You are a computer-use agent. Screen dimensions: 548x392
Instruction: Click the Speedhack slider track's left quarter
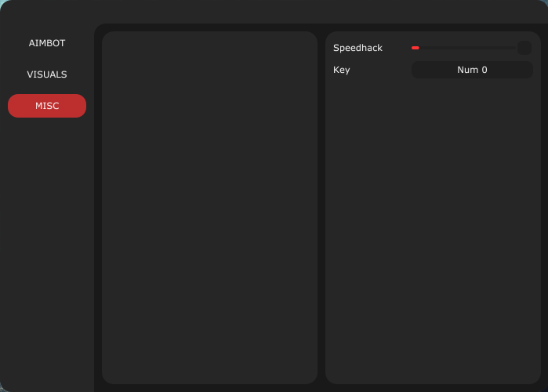(x=437, y=48)
